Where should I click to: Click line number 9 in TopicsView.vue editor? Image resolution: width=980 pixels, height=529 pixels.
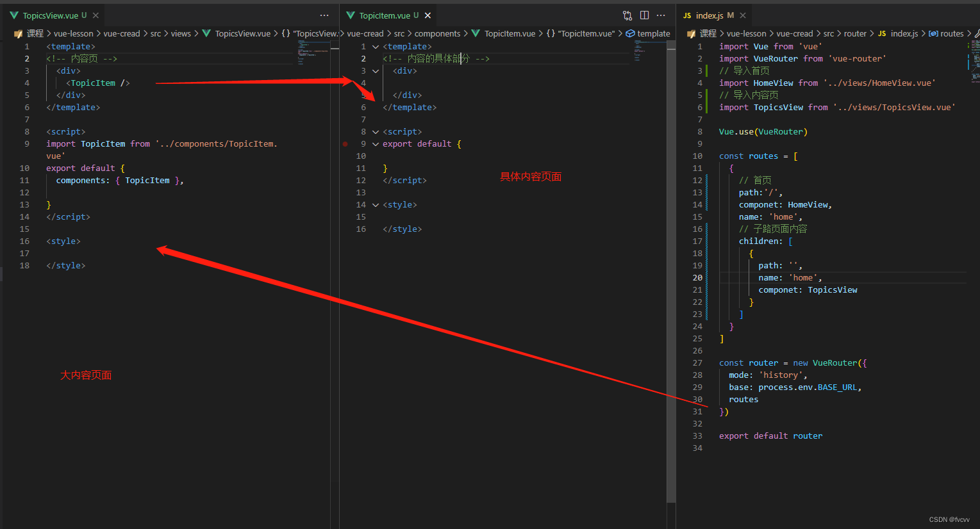27,144
